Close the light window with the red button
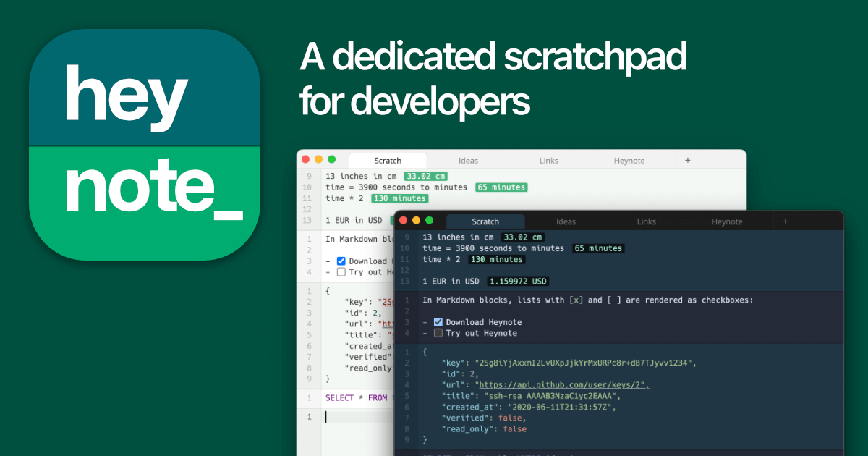This screenshot has width=868, height=456. tap(306, 159)
